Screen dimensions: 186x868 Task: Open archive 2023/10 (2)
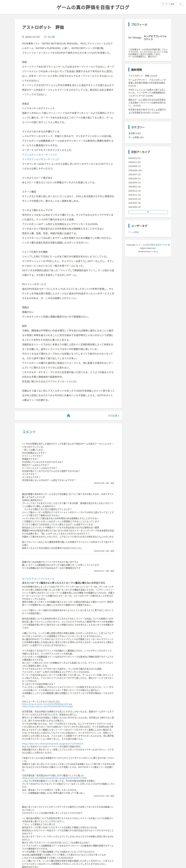[134, 199]
